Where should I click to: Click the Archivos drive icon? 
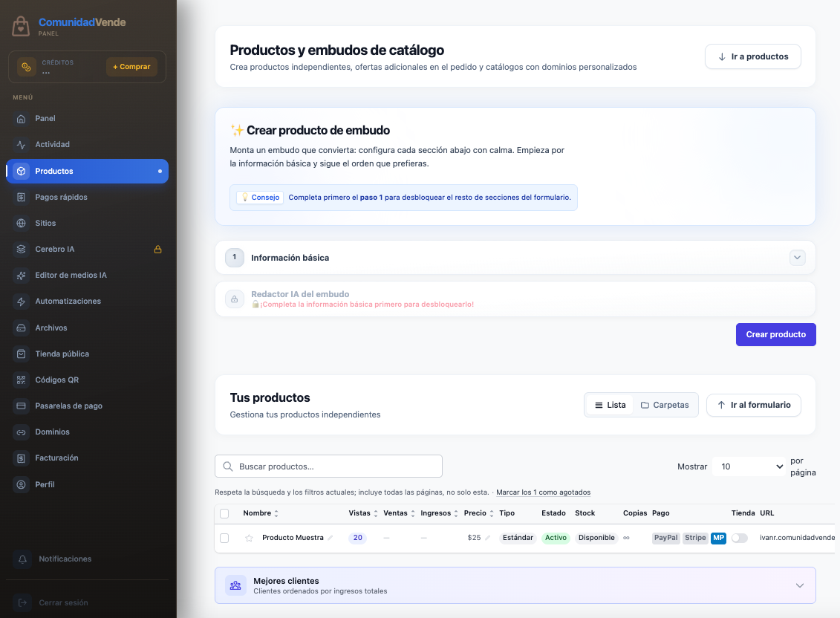coord(21,328)
